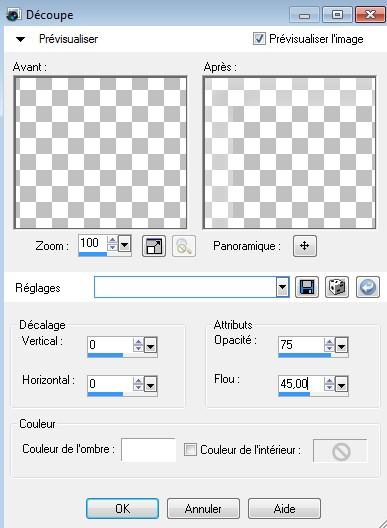This screenshot has width=387, height=528.
Task: Click the Vertical offset value field
Action: (x=110, y=345)
